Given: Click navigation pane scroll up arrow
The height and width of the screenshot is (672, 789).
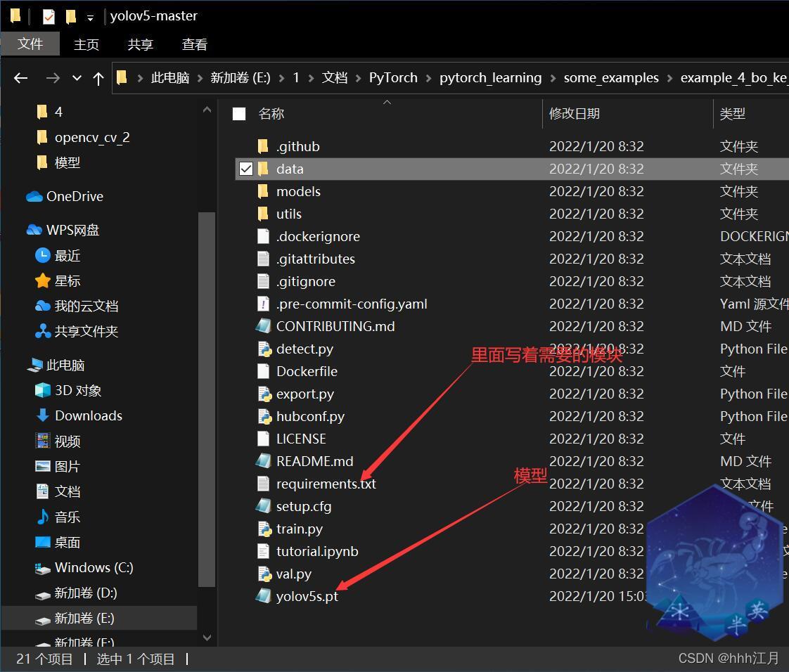Looking at the screenshot, I should tap(207, 109).
